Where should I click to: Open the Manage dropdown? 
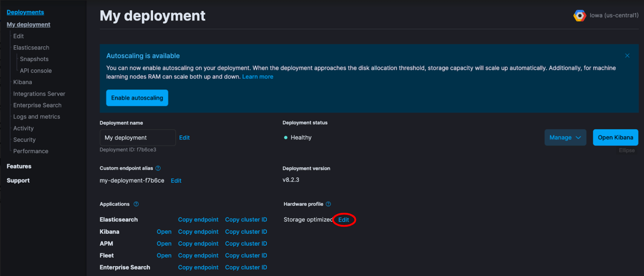[x=565, y=137]
